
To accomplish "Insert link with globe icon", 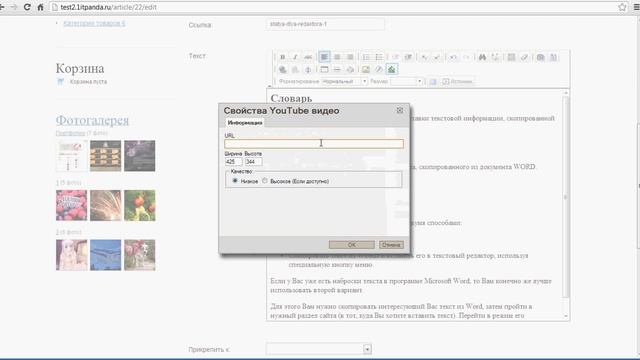I will point(282,69).
